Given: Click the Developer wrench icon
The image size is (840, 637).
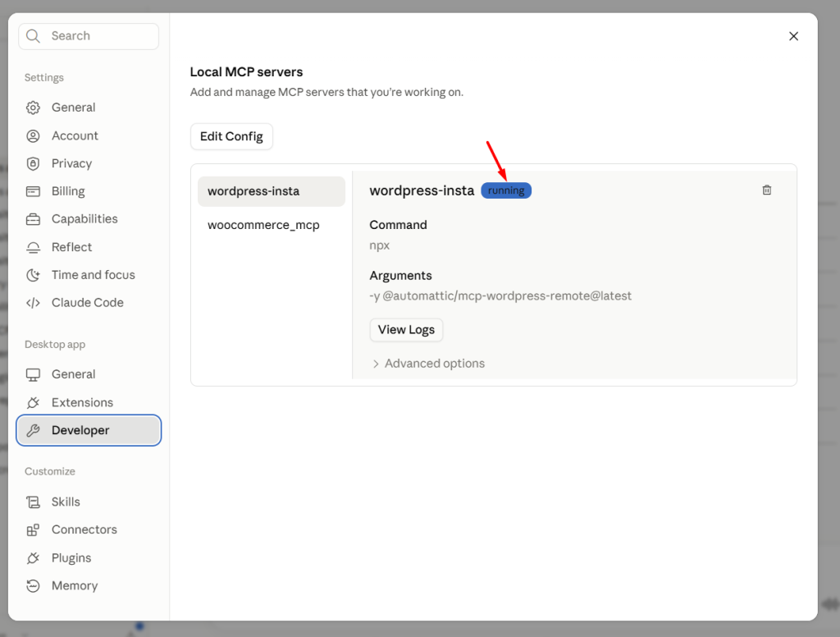Looking at the screenshot, I should click(x=33, y=431).
